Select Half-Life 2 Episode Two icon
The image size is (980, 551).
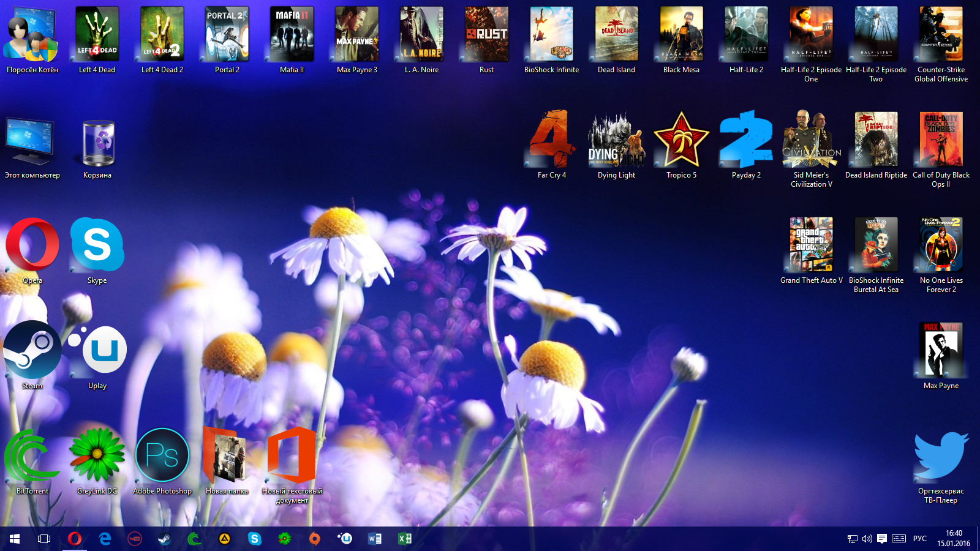(876, 34)
